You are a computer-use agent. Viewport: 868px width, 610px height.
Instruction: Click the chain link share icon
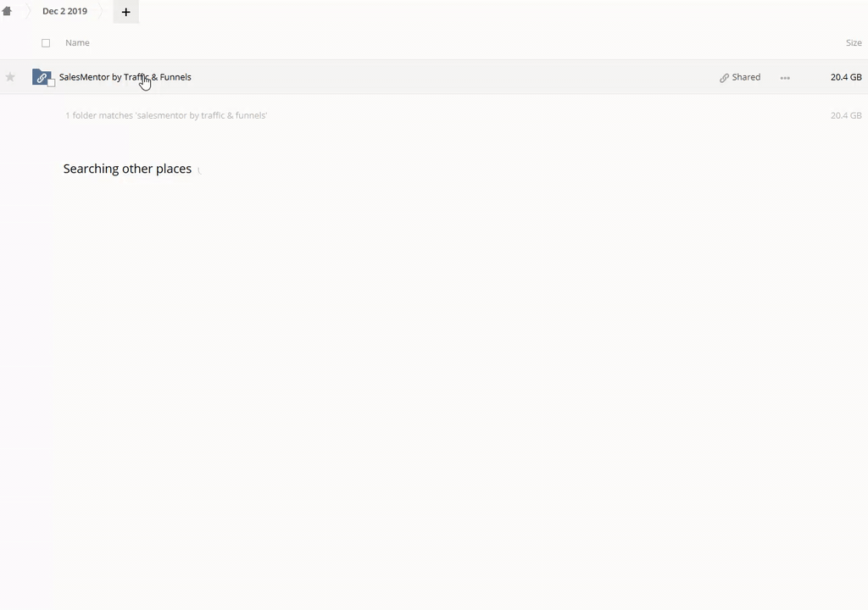coord(724,78)
